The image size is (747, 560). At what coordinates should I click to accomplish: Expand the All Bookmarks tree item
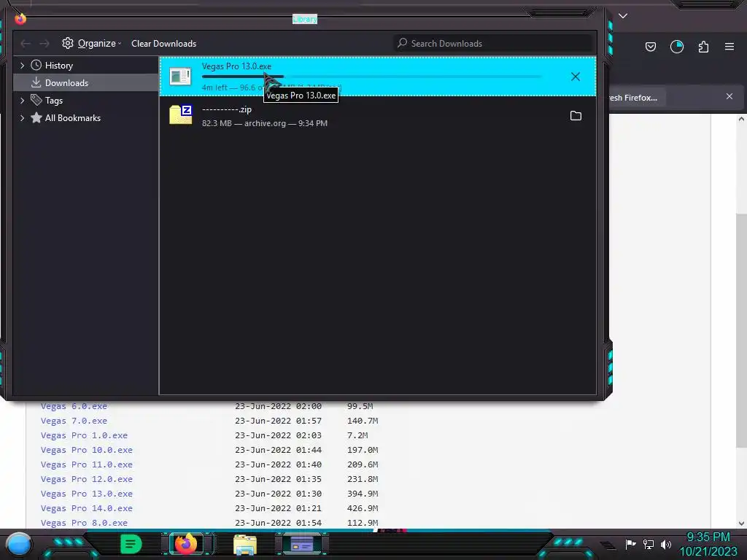[22, 118]
